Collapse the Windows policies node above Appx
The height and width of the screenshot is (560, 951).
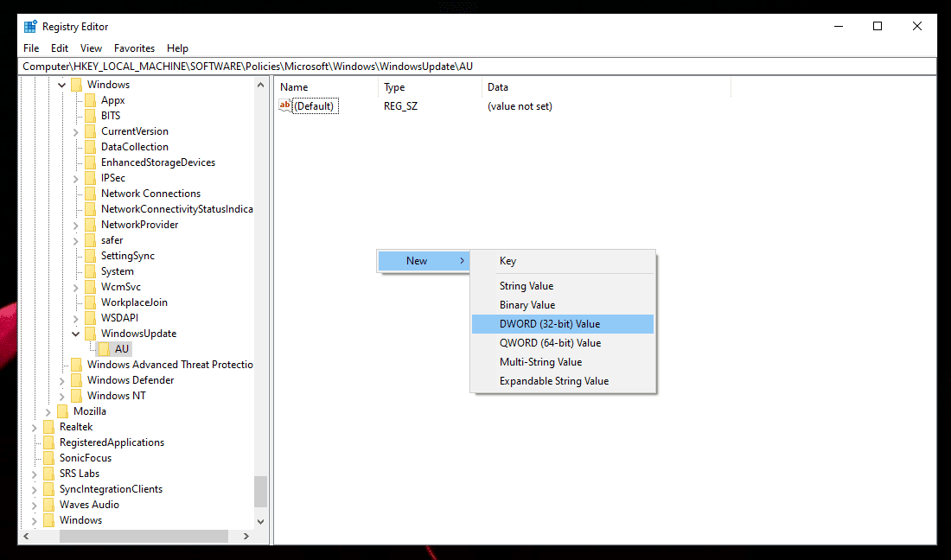coord(62,85)
